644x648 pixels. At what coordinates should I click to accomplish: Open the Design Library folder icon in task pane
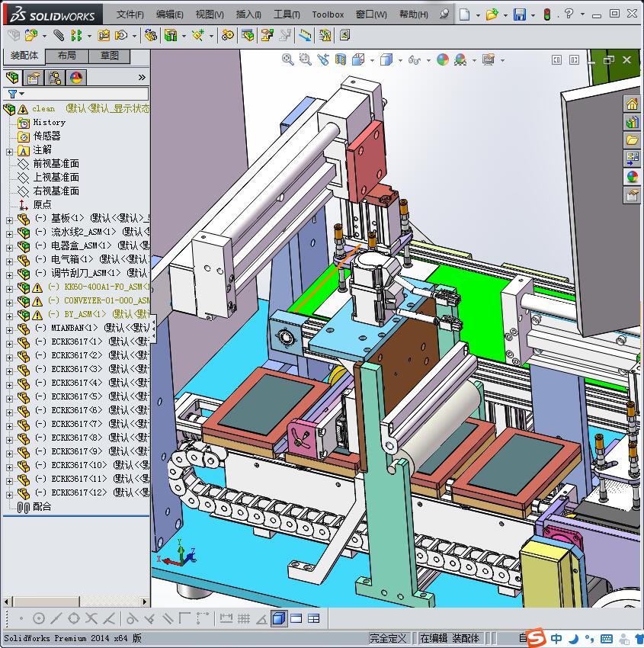point(632,140)
